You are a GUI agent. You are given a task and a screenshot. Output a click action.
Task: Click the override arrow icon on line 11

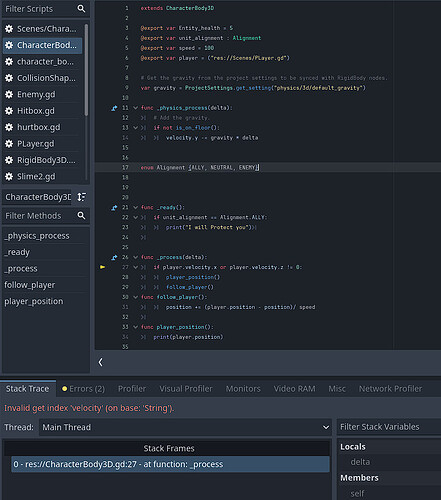coord(114,108)
